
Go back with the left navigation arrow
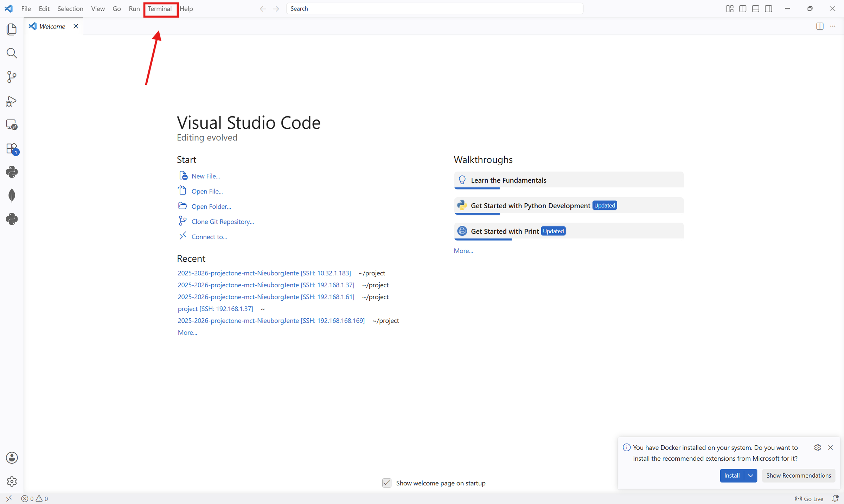pyautogui.click(x=263, y=9)
